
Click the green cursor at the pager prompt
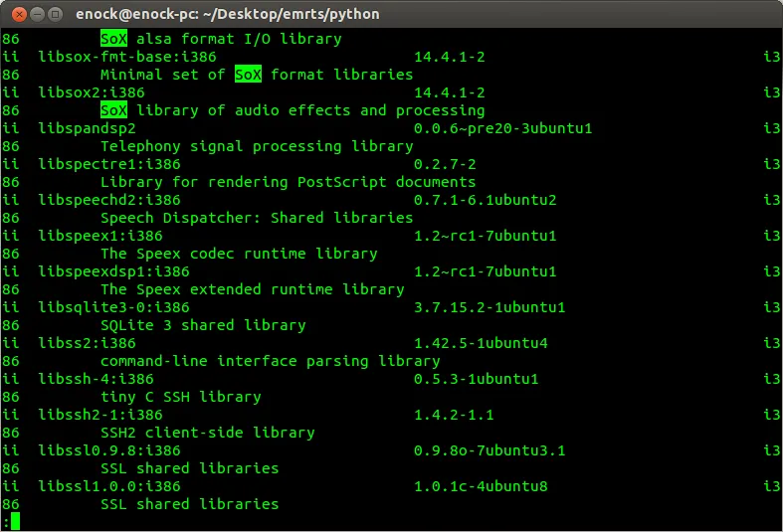point(15,521)
